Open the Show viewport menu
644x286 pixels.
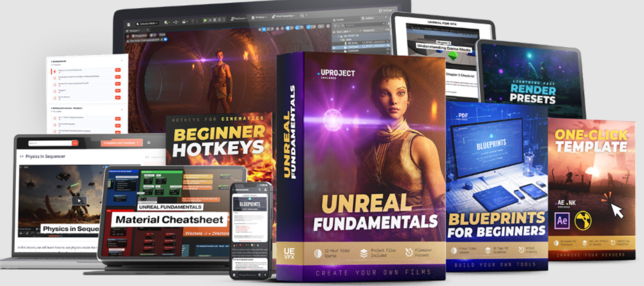click(x=162, y=34)
